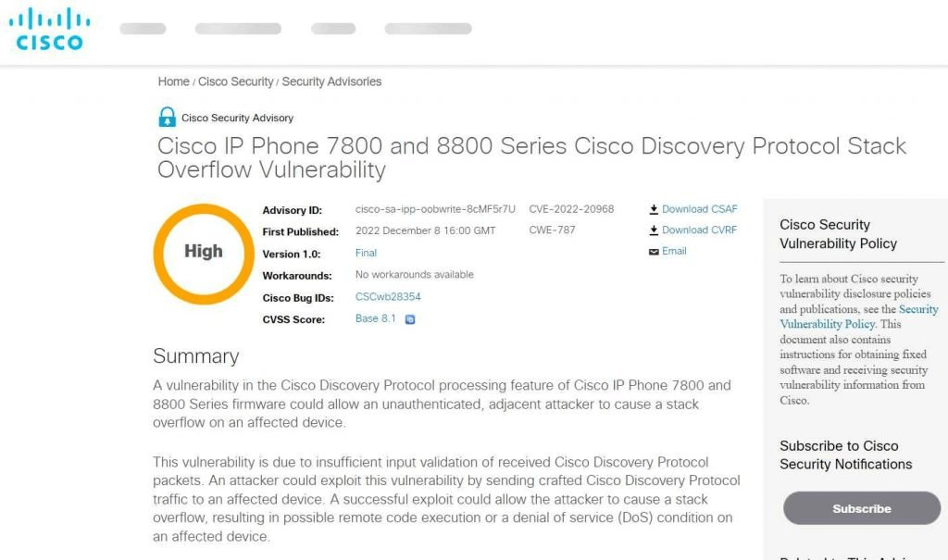Click the Subscribe button

point(861,508)
